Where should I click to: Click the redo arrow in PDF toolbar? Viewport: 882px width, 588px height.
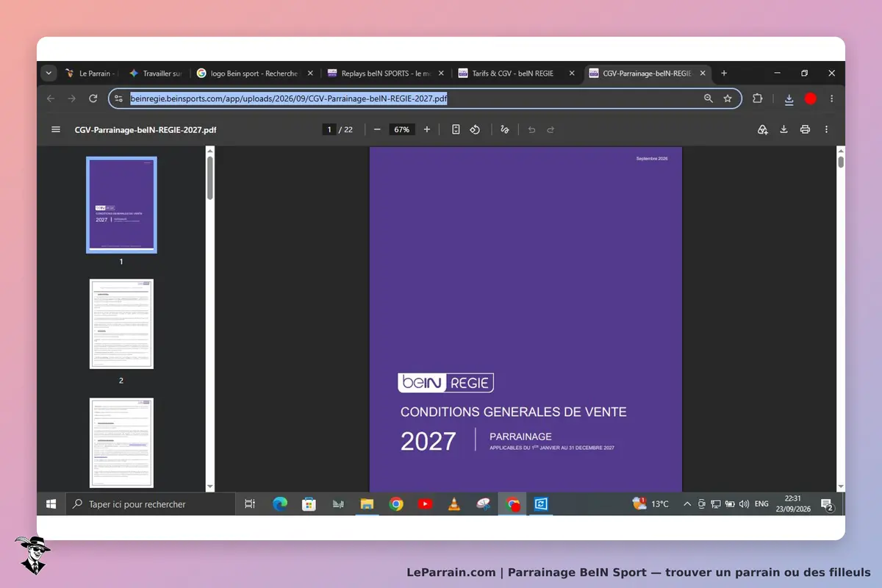pos(551,129)
